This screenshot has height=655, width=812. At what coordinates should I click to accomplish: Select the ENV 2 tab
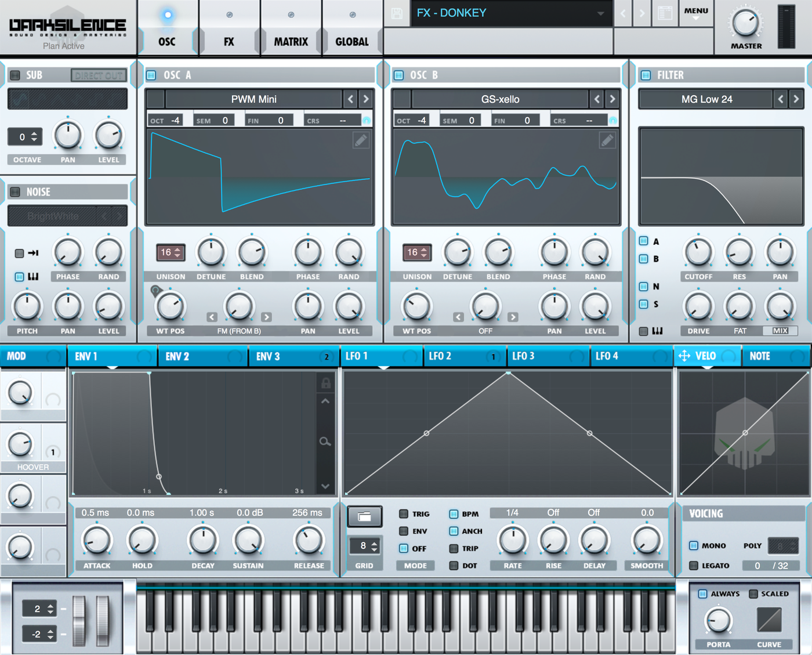coord(203,356)
